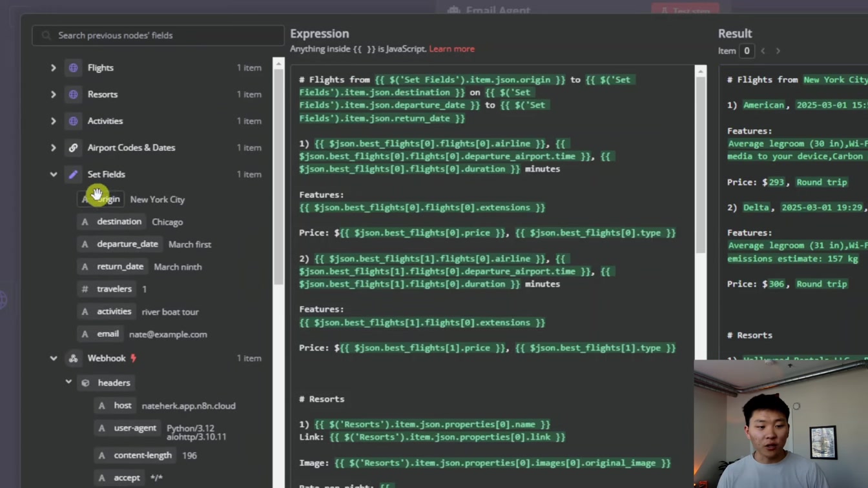Click the string type icon beside departure_date

tap(85, 245)
